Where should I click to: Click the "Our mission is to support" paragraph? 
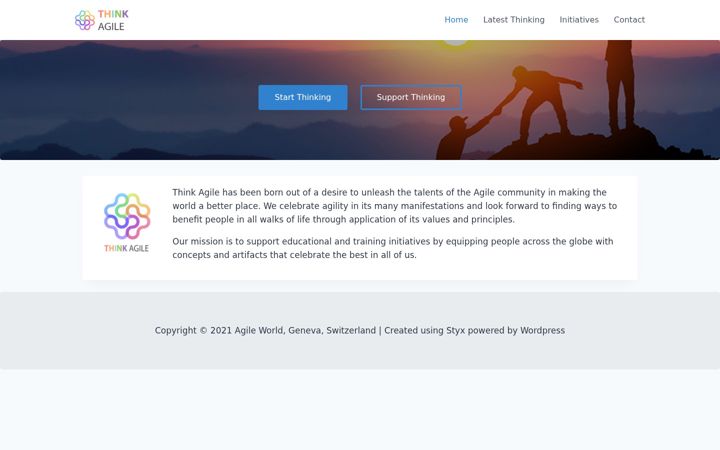click(x=393, y=248)
